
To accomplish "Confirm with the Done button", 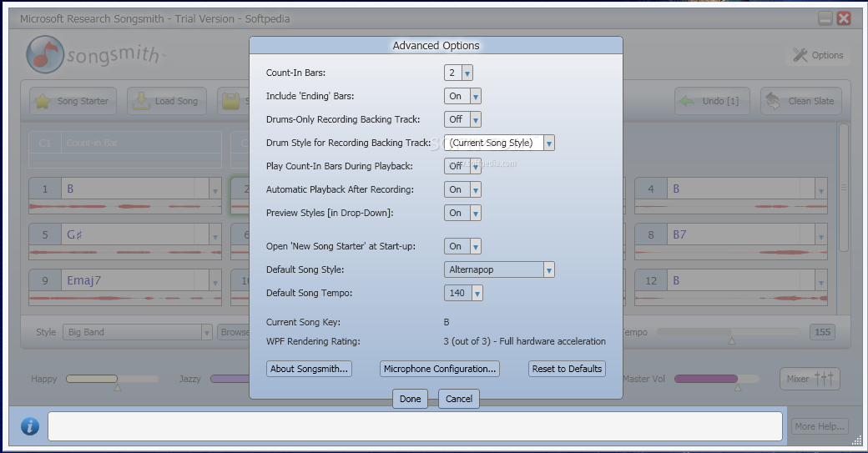I will click(x=410, y=399).
